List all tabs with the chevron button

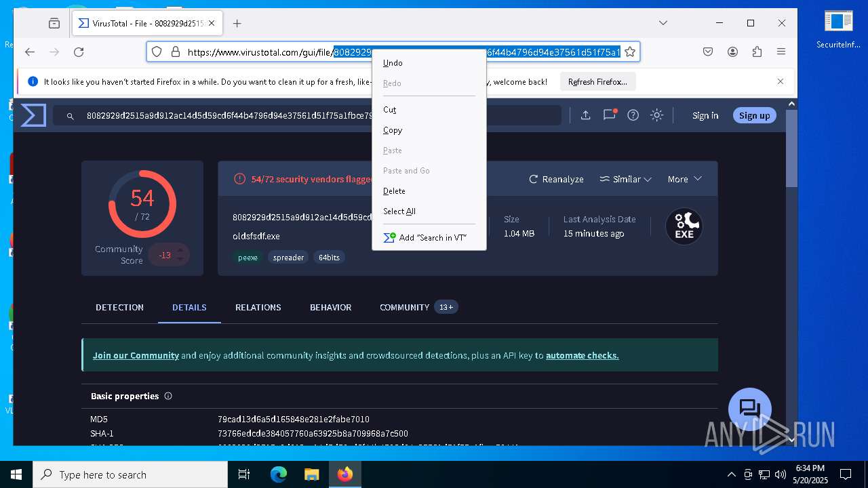click(663, 23)
